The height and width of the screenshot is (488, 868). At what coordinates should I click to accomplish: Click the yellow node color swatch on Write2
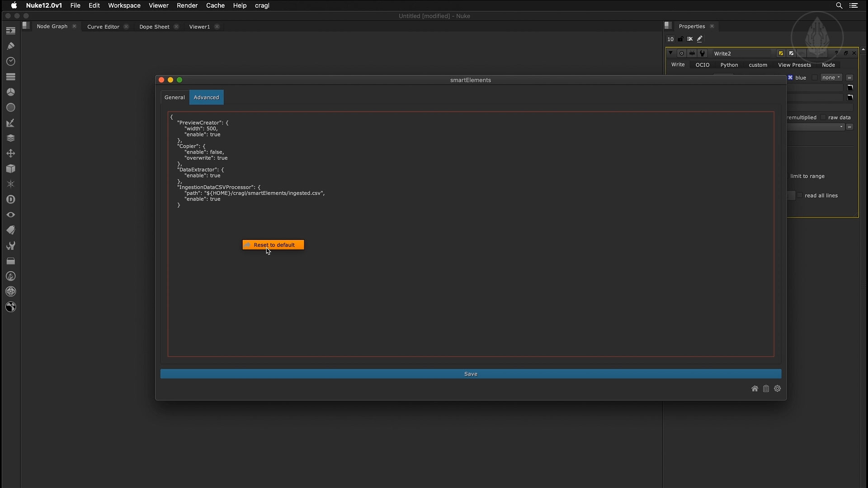click(x=781, y=53)
